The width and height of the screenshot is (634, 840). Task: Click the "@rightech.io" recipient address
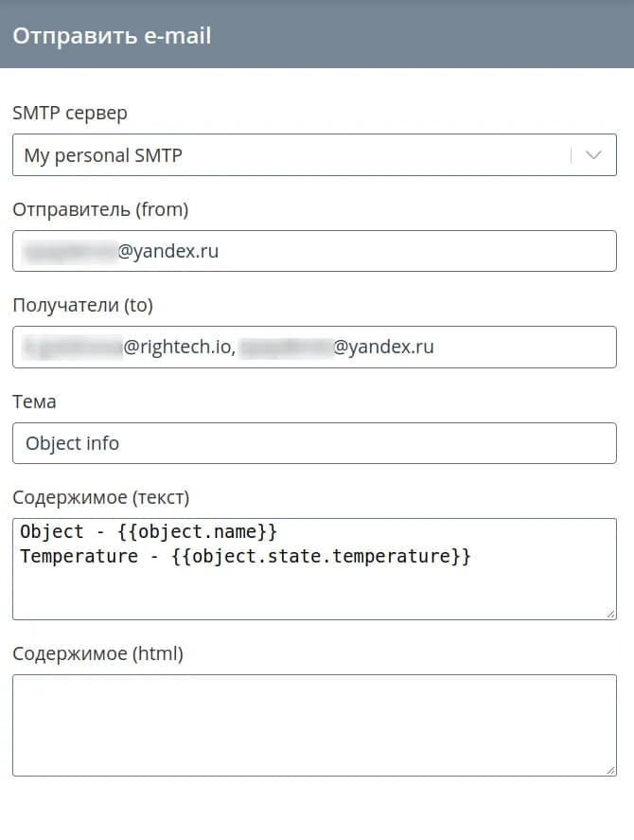tap(178, 348)
